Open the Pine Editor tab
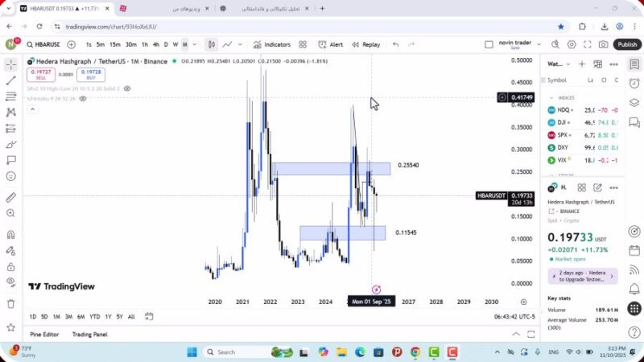This screenshot has width=644, height=362. [44, 334]
